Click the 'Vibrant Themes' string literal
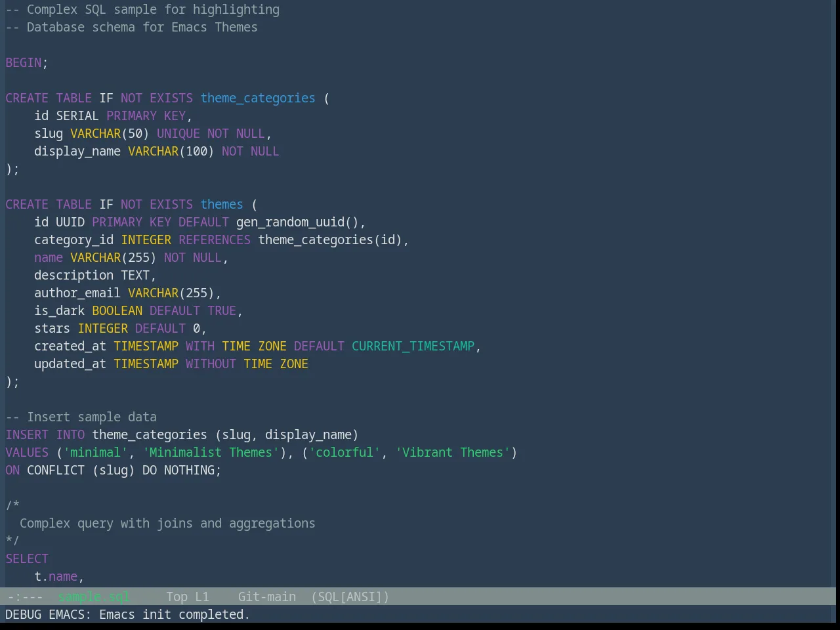840x630 pixels. (x=453, y=452)
